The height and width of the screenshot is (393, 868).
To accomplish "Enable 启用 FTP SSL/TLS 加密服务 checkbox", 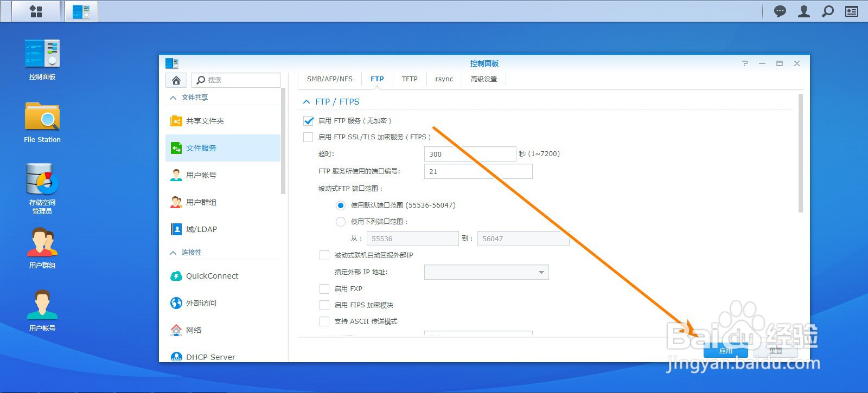I will (x=308, y=137).
